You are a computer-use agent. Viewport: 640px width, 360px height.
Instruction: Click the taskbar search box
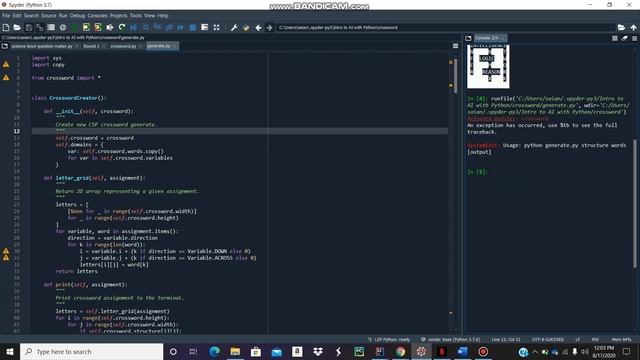[91, 351]
